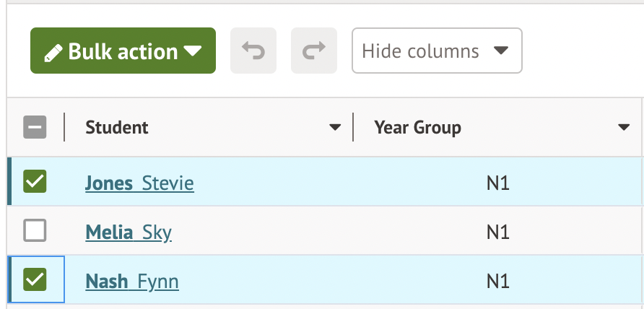Open Nash Fynn student profile link
The width and height of the screenshot is (644, 309).
click(132, 282)
